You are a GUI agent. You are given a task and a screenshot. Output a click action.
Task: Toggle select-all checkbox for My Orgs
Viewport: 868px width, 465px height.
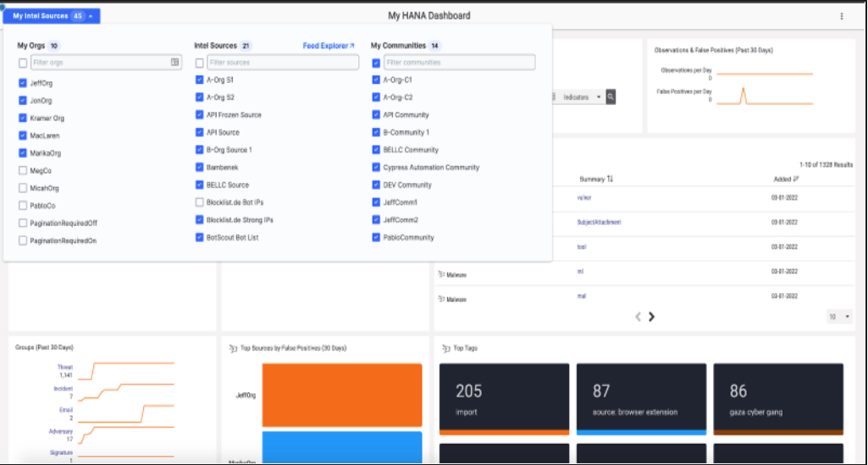click(x=23, y=64)
